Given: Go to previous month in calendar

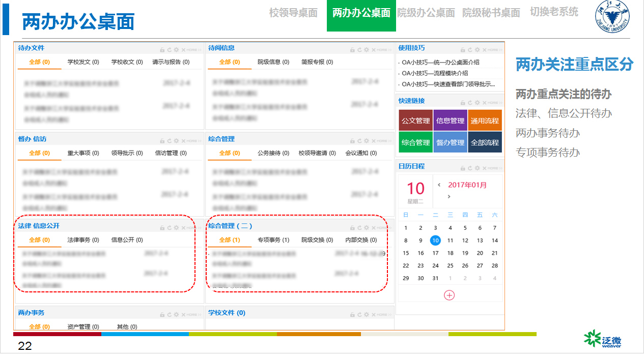Looking at the screenshot, I should pos(439,185).
